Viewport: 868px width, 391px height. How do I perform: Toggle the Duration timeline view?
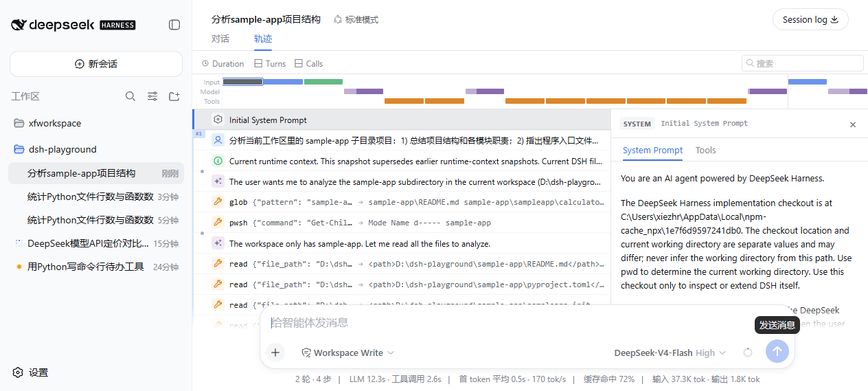223,63
